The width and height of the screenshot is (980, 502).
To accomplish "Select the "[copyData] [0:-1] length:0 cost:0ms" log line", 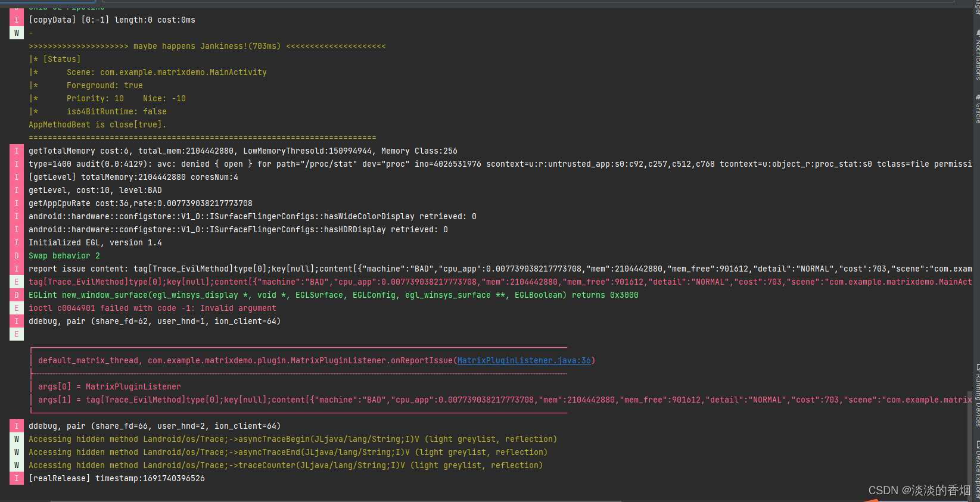I will click(112, 20).
